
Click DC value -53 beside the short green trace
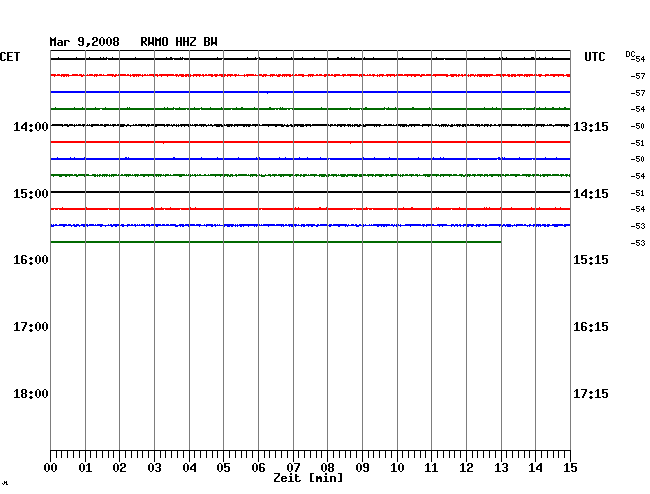point(638,243)
